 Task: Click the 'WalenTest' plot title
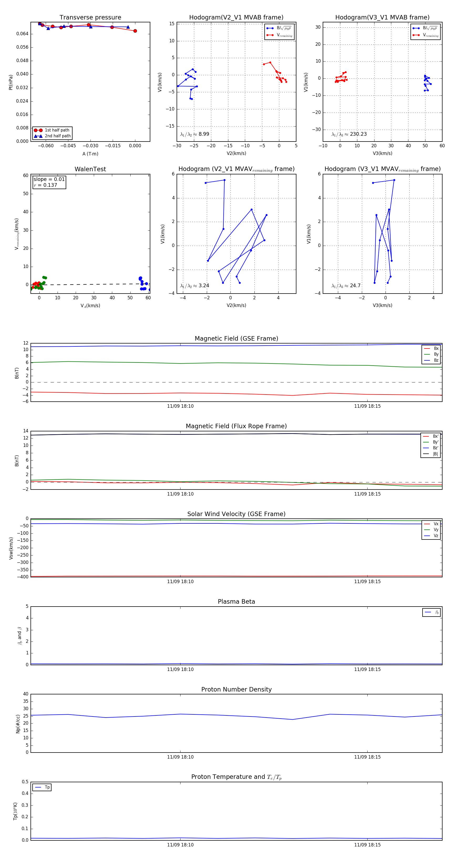pyautogui.click(x=90, y=169)
